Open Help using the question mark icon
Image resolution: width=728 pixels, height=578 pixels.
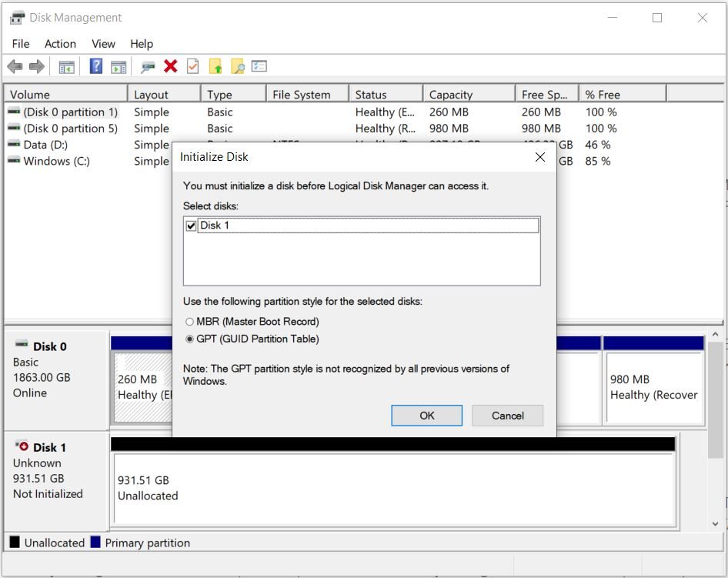[95, 65]
